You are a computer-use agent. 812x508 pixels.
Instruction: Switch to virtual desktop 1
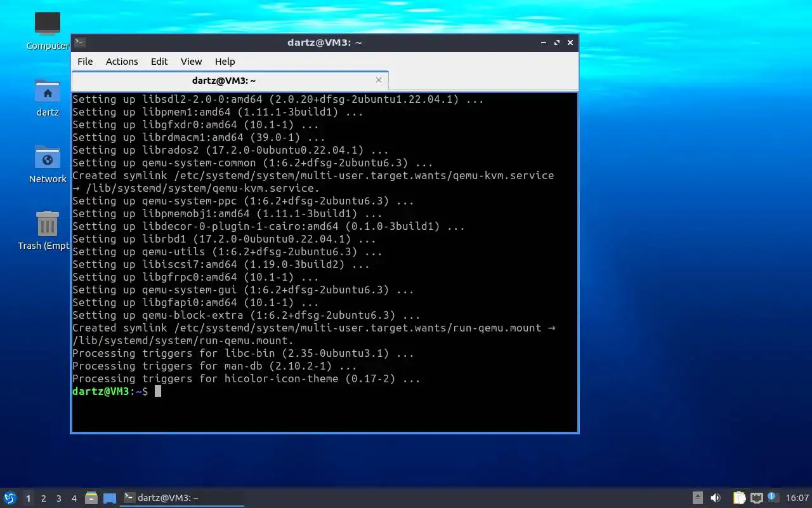tap(28, 498)
